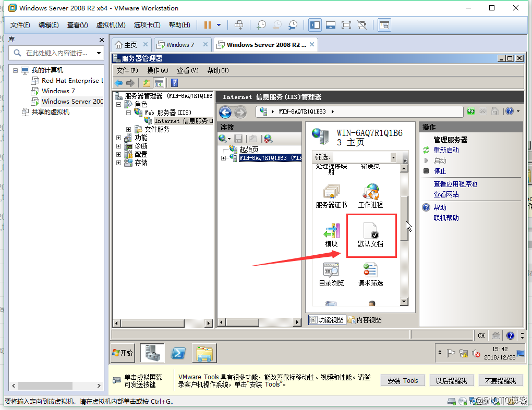Open the library search dropdown arrow
Viewport: 532px width, 410px height.
pos(99,53)
